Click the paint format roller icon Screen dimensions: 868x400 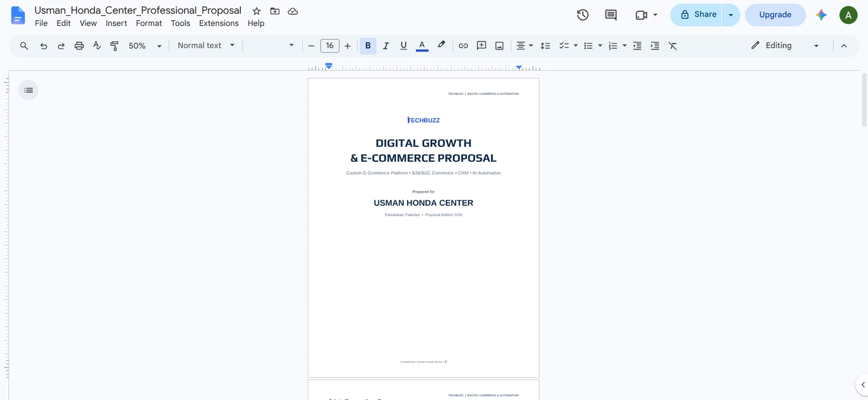(x=114, y=46)
